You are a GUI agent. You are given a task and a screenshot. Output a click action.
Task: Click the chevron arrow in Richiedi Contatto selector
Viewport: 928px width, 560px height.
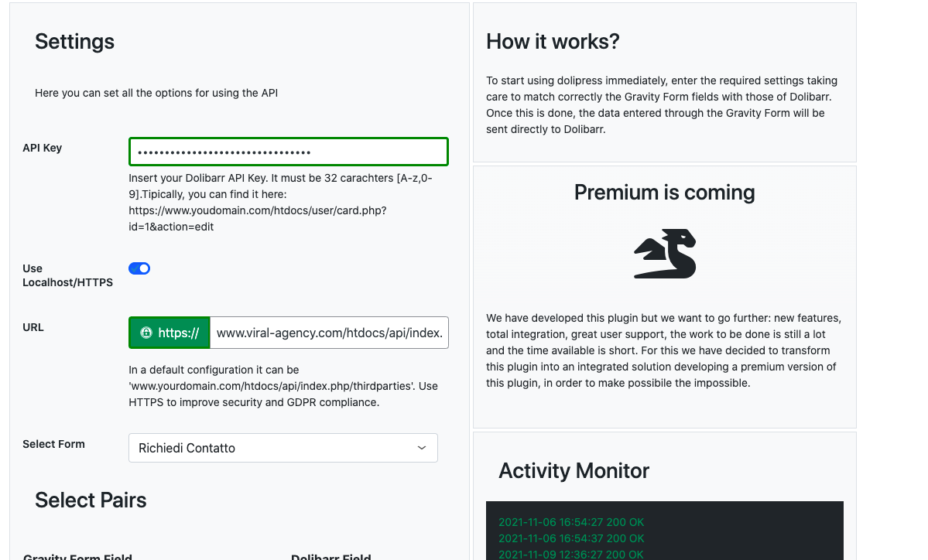tap(421, 448)
